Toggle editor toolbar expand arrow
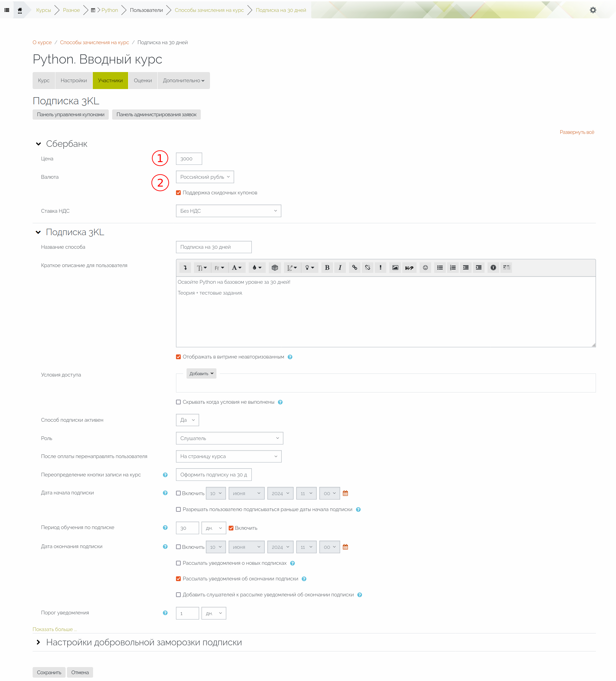This screenshot has width=616, height=681. point(185,268)
